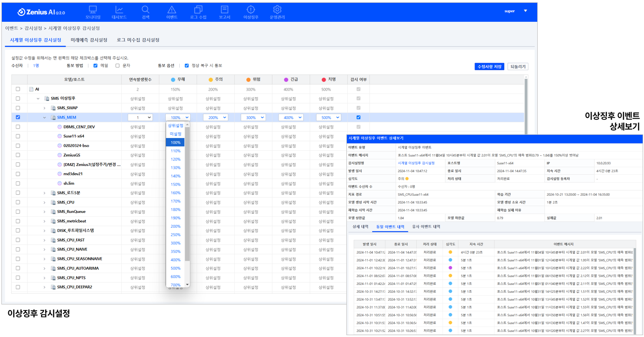Viewport: 644px width, 337px height.
Task: Toggle the 정상 복구 시 통보 checkbox
Action: [187, 66]
